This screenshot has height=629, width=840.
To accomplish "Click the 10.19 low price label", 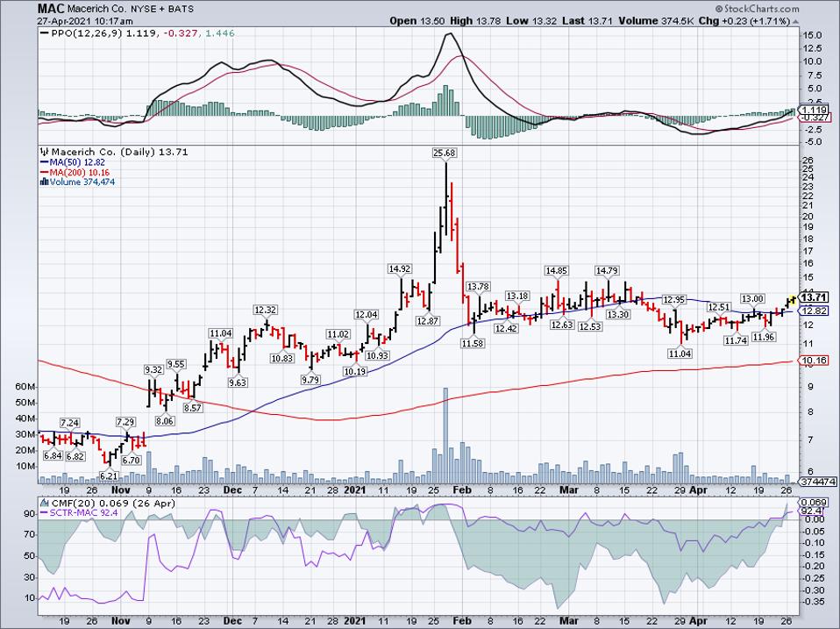I will click(355, 371).
